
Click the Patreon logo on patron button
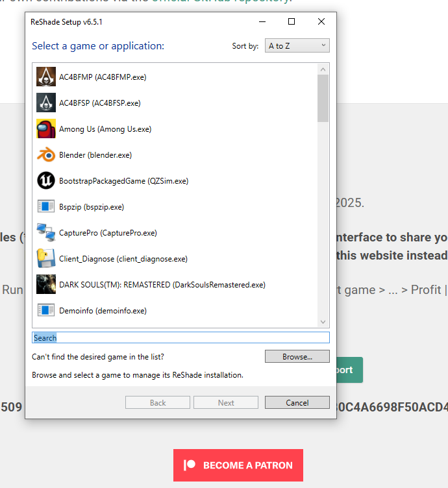[190, 465]
